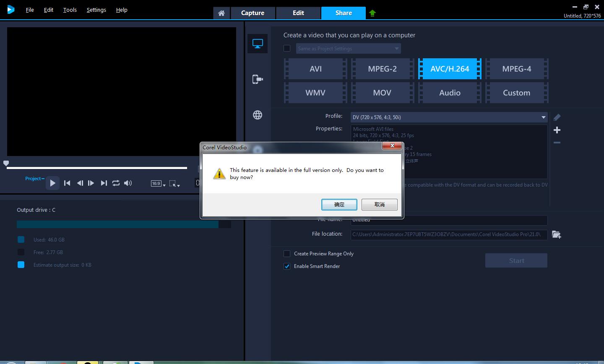Select the Share tab
Image resolution: width=604 pixels, height=364 pixels.
[344, 13]
